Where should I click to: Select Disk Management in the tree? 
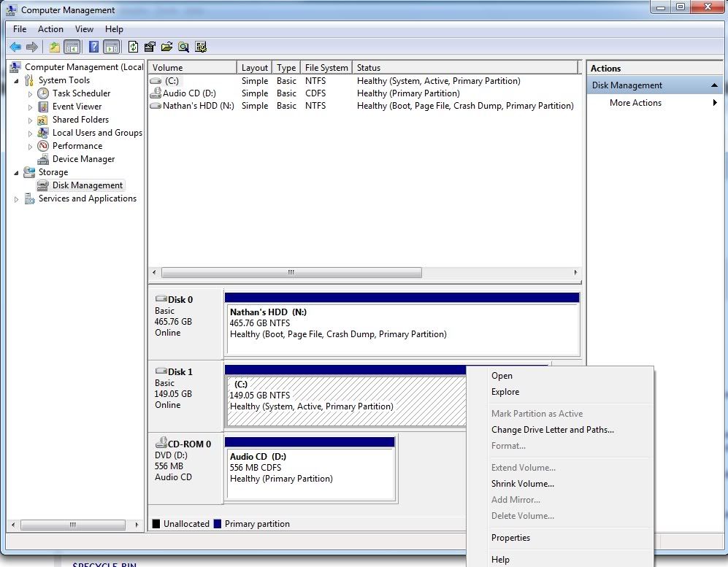click(x=88, y=185)
